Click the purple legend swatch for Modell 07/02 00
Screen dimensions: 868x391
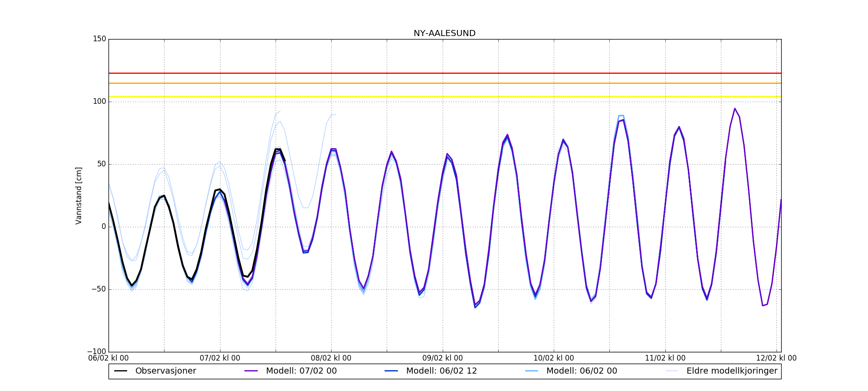coord(251,371)
